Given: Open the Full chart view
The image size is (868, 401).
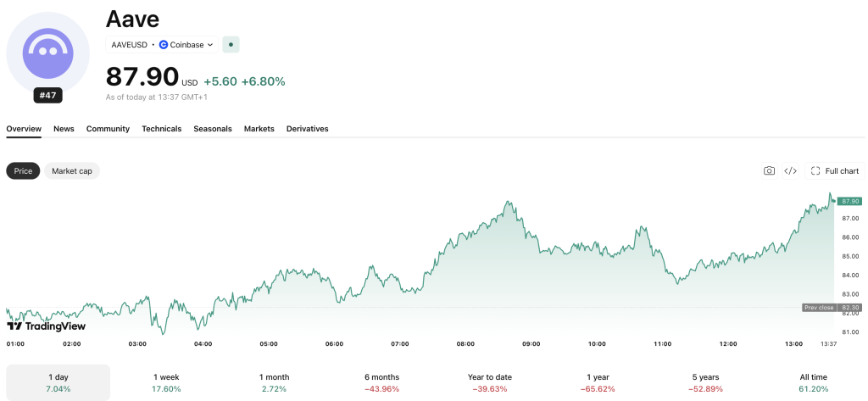Looking at the screenshot, I should click(835, 171).
